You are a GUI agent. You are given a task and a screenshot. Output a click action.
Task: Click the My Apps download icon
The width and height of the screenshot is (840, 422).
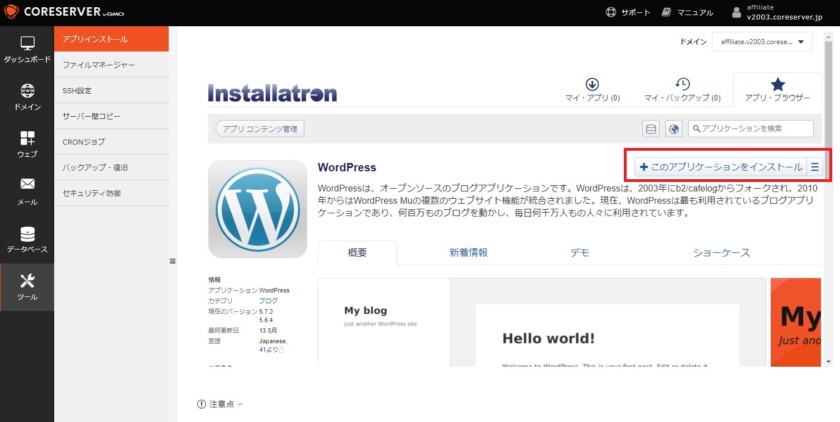(x=592, y=84)
